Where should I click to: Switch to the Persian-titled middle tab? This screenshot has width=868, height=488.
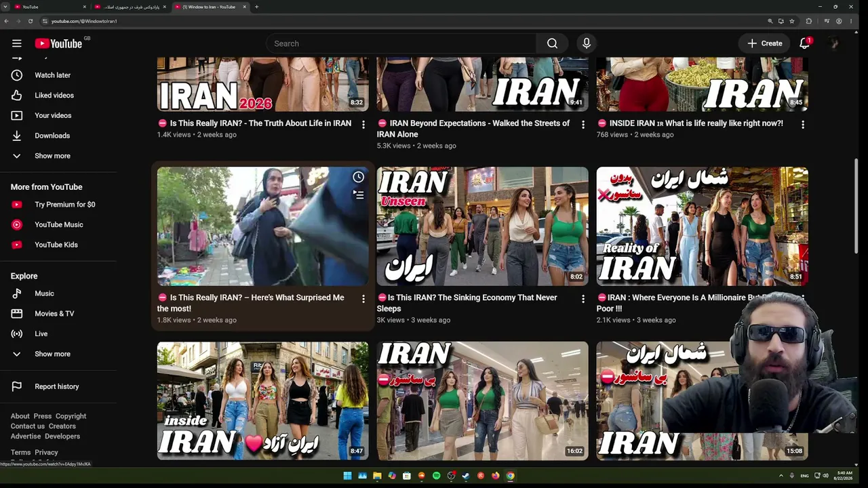coord(131,7)
